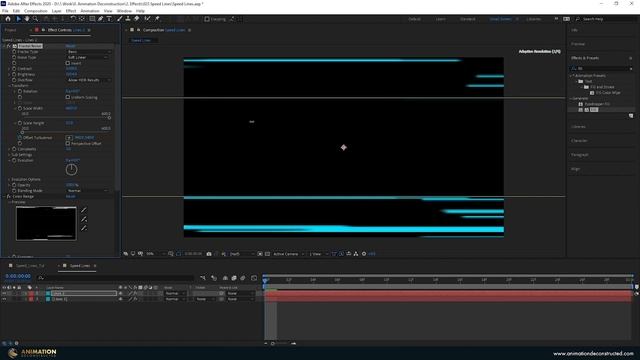
Task: Open the File menu
Action: click(5, 11)
